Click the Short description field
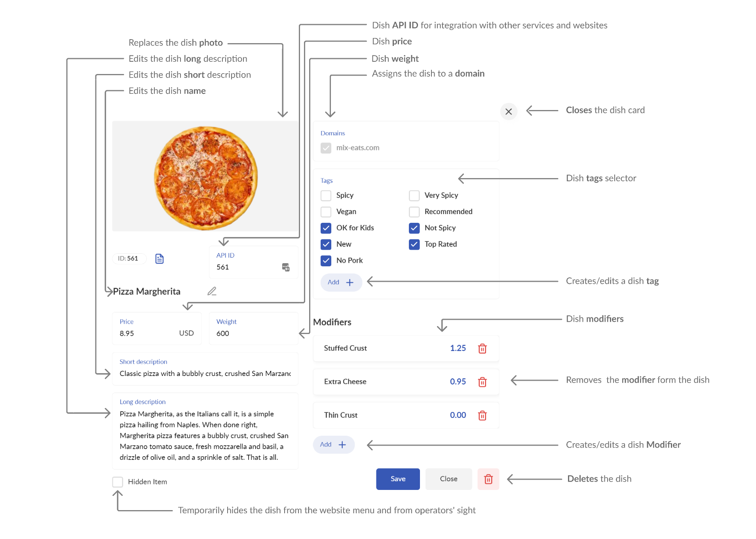This screenshot has height=539, width=756. [x=205, y=369]
